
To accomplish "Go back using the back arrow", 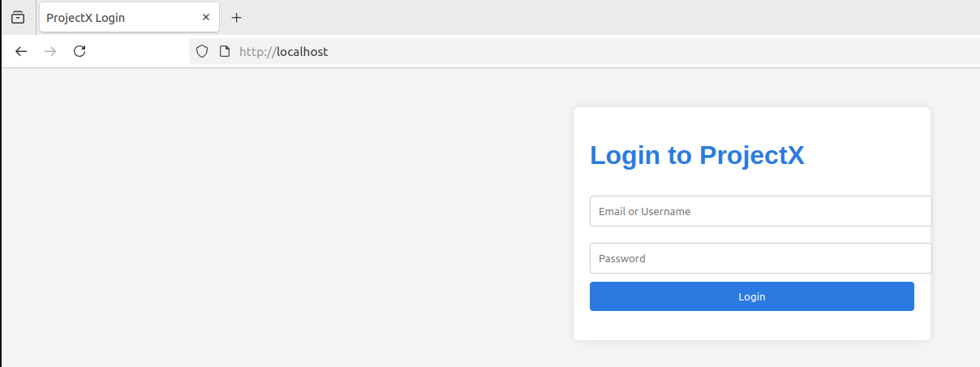I will click(x=21, y=51).
